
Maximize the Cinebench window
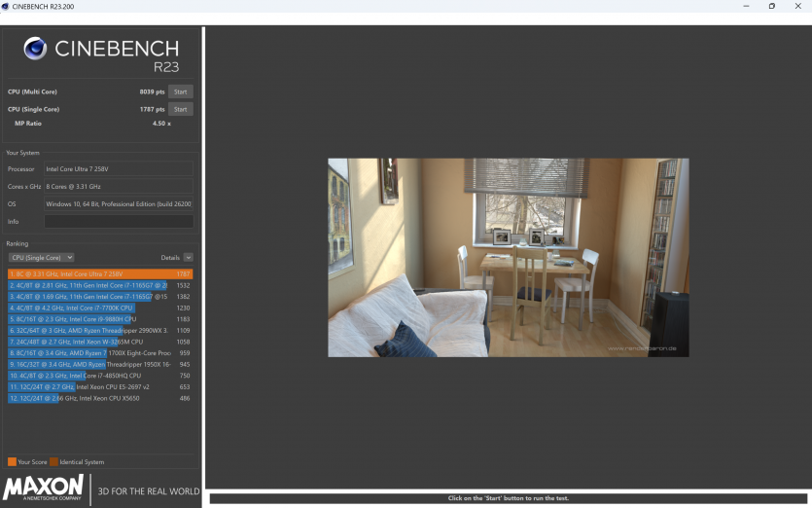tap(771, 6)
